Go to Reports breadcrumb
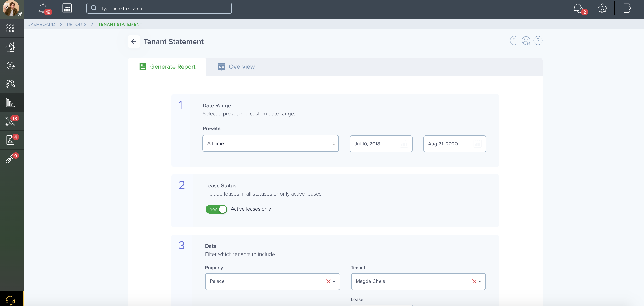The width and height of the screenshot is (644, 306). click(76, 25)
